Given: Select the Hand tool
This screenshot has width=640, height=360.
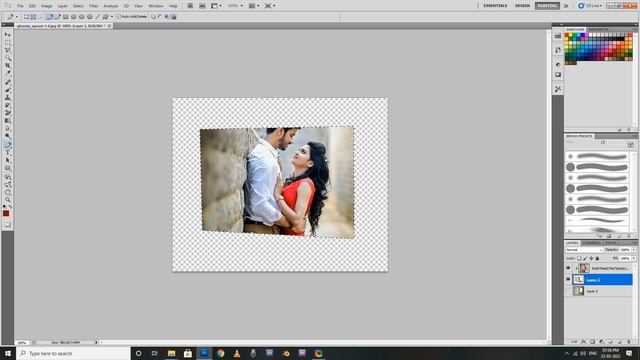Looking at the screenshot, I should point(8,192).
